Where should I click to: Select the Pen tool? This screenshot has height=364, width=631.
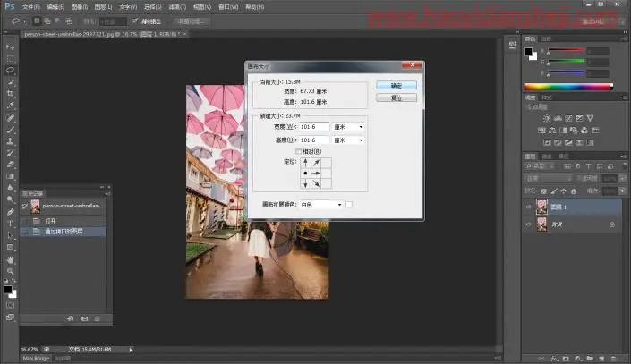10,212
